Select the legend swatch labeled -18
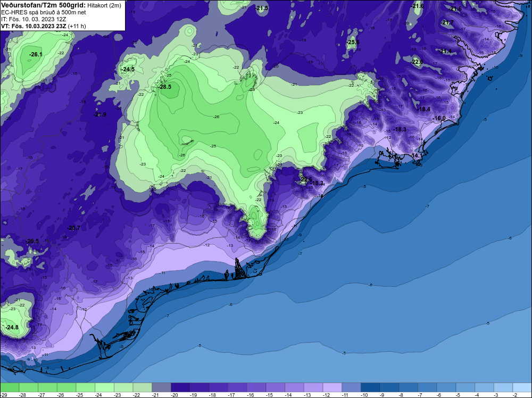 [219, 387]
